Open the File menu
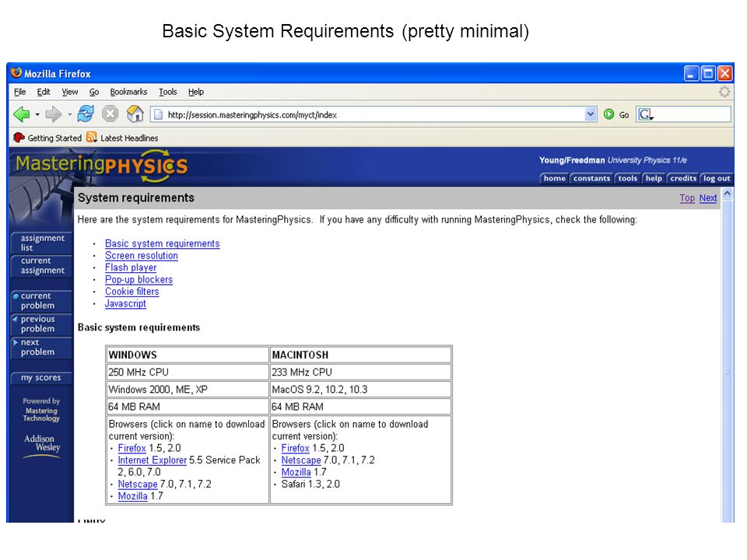This screenshot has height=560, width=747. coord(20,92)
